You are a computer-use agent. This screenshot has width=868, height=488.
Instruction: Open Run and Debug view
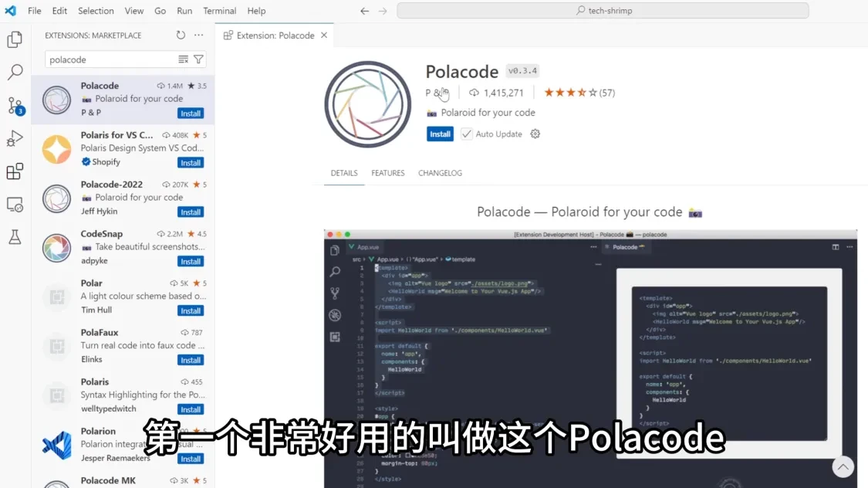point(15,138)
